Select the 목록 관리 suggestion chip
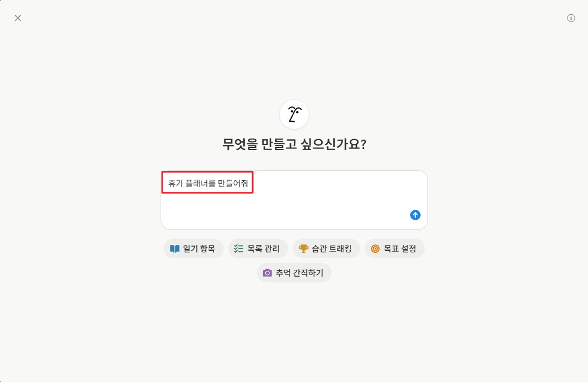 point(258,248)
